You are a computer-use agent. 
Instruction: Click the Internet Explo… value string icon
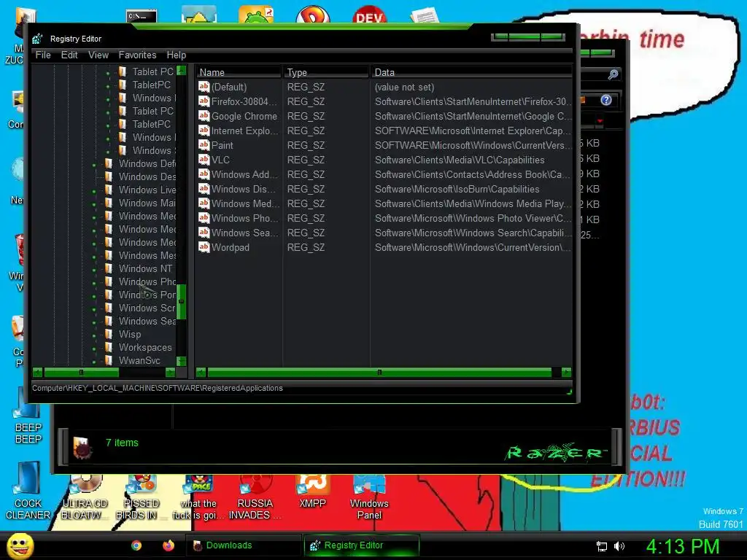[204, 131]
